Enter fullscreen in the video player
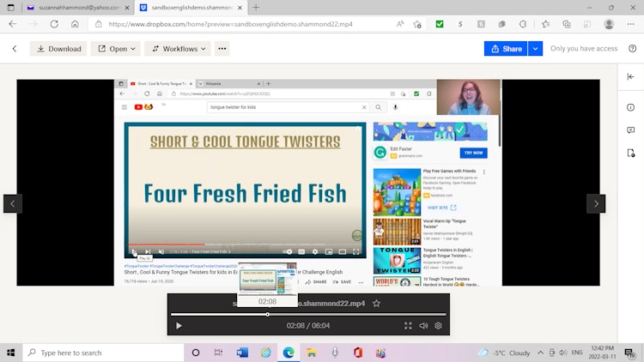644x362 pixels. pos(408,326)
